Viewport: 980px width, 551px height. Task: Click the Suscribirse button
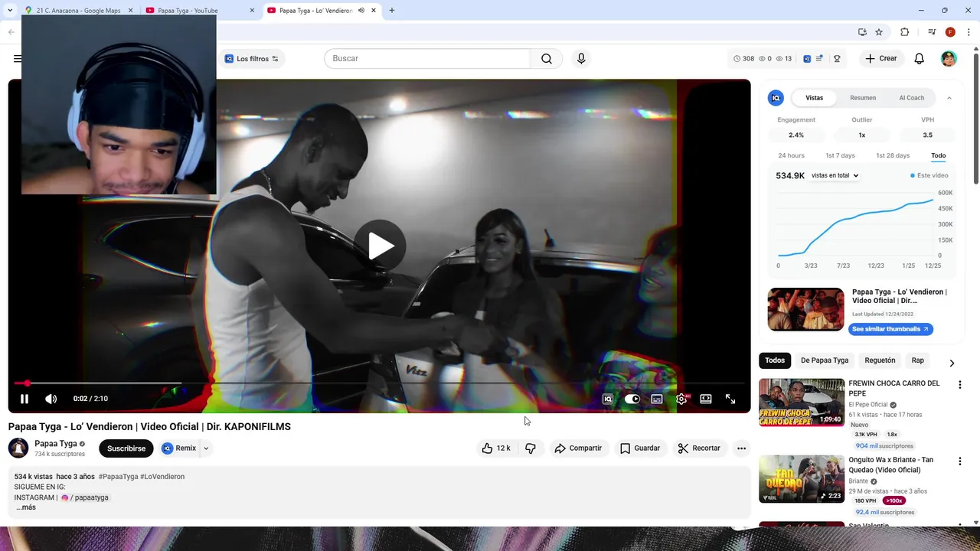point(126,448)
